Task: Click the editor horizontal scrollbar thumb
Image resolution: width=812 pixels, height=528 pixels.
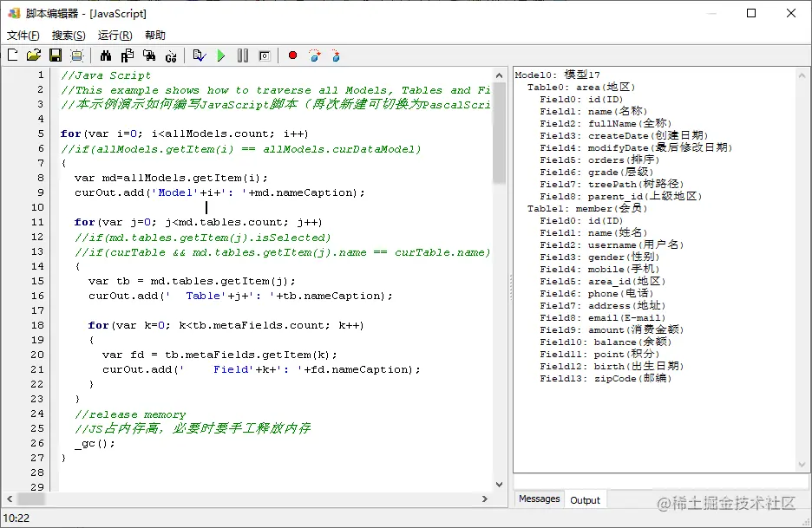Action: coord(31,499)
